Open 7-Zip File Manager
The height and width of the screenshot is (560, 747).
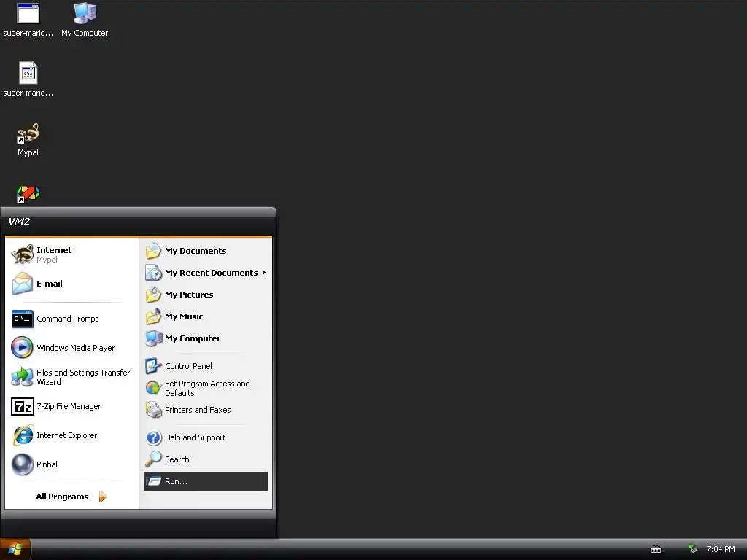(71, 406)
